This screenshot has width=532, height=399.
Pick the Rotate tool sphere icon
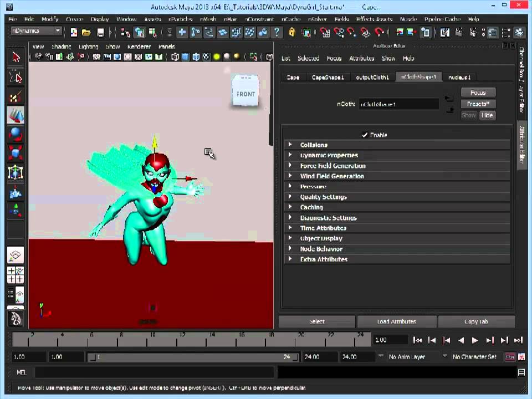(16, 135)
